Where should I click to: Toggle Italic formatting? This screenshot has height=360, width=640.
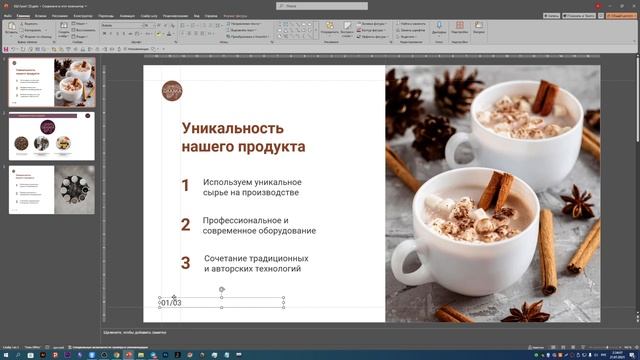111,33
